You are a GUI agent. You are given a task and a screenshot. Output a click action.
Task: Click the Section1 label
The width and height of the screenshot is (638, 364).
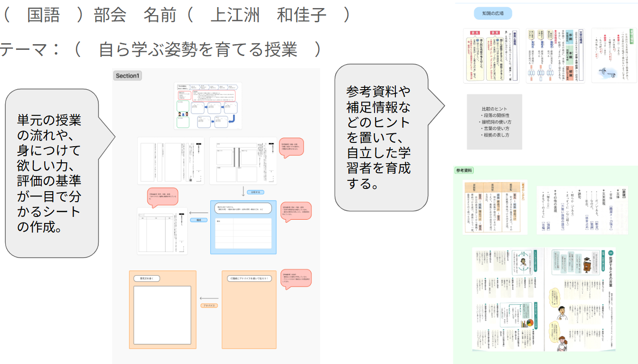[128, 76]
